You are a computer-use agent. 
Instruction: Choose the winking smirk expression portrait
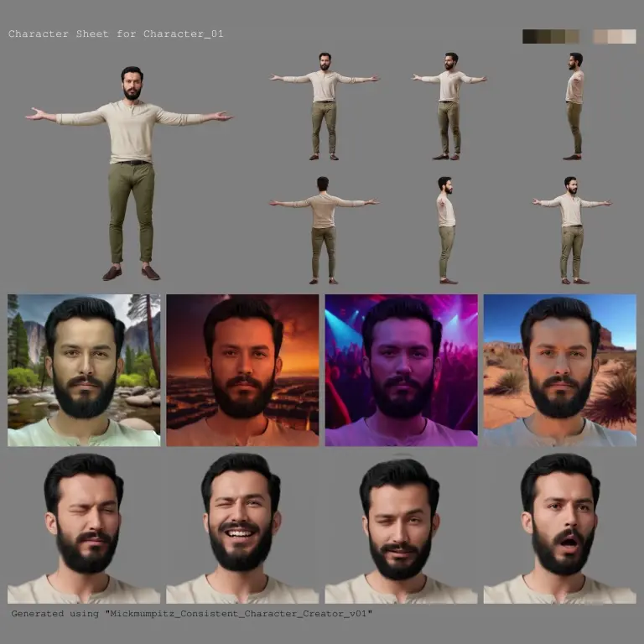401,528
